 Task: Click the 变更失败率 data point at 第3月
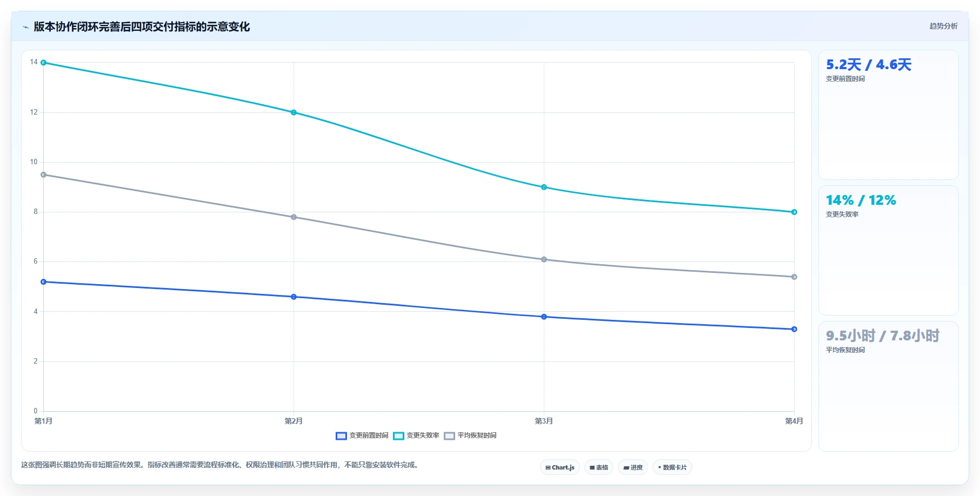(544, 187)
